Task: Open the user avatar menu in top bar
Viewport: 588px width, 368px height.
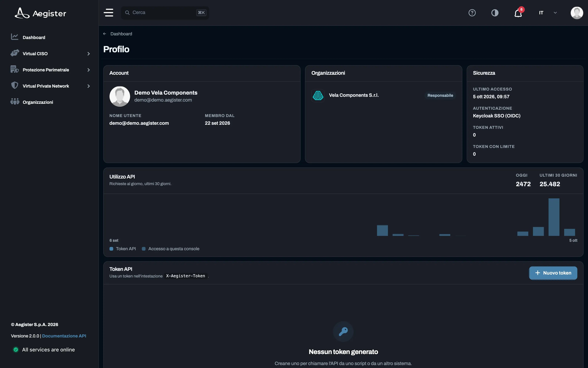Action: pos(577,13)
